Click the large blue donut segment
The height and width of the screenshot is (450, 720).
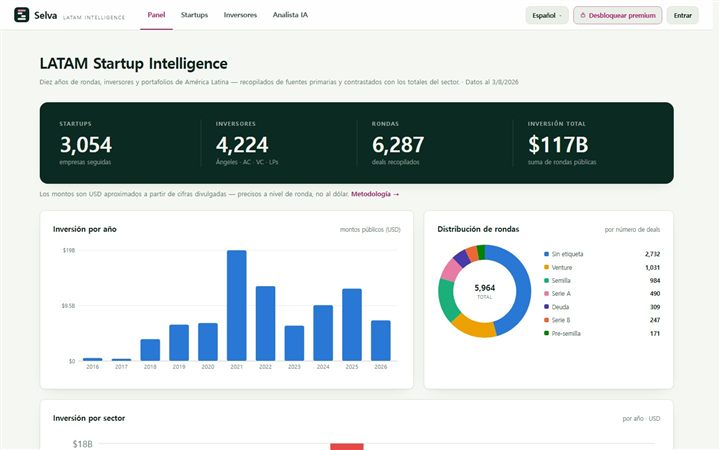[x=523, y=287]
